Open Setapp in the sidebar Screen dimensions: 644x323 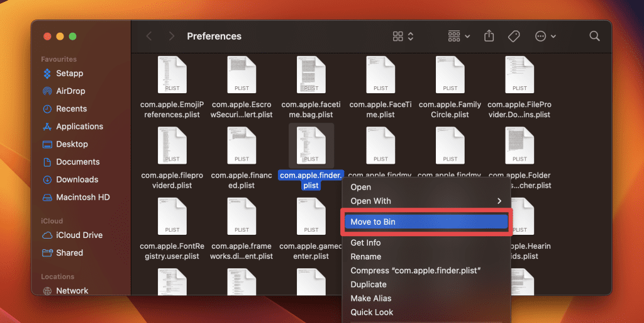63,74
